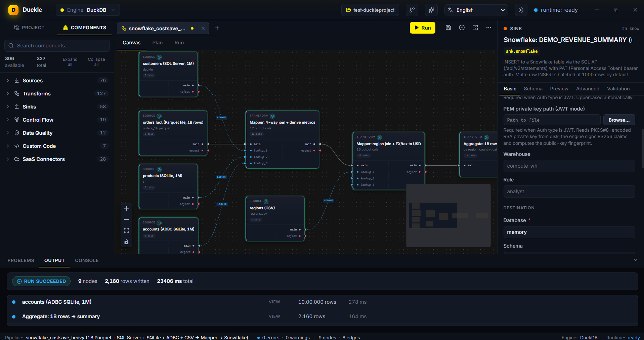Image resolution: width=644 pixels, height=340 pixels.
Task: Switch to the Schema tab in sink panel
Action: pyautogui.click(x=533, y=89)
